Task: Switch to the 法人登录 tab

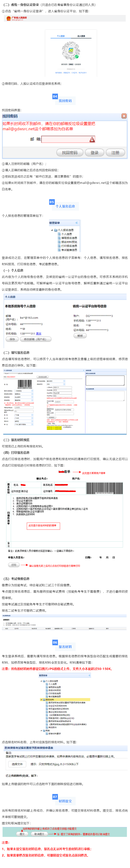Action: point(81,36)
